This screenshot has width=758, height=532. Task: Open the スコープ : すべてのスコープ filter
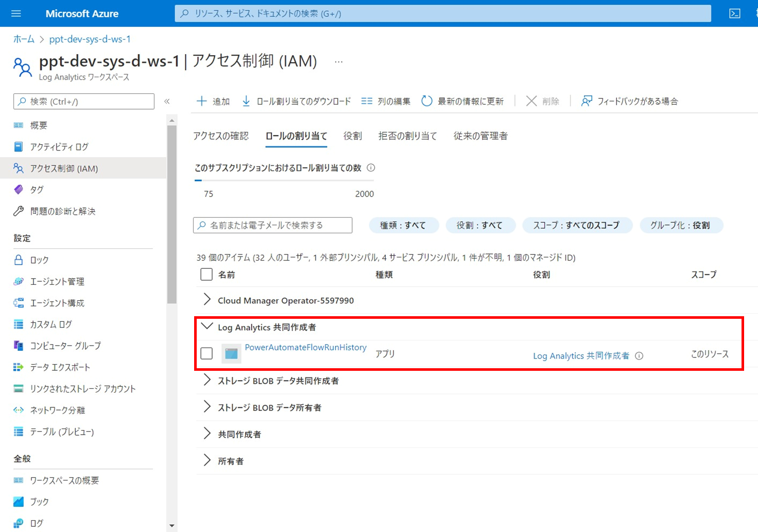coord(577,225)
